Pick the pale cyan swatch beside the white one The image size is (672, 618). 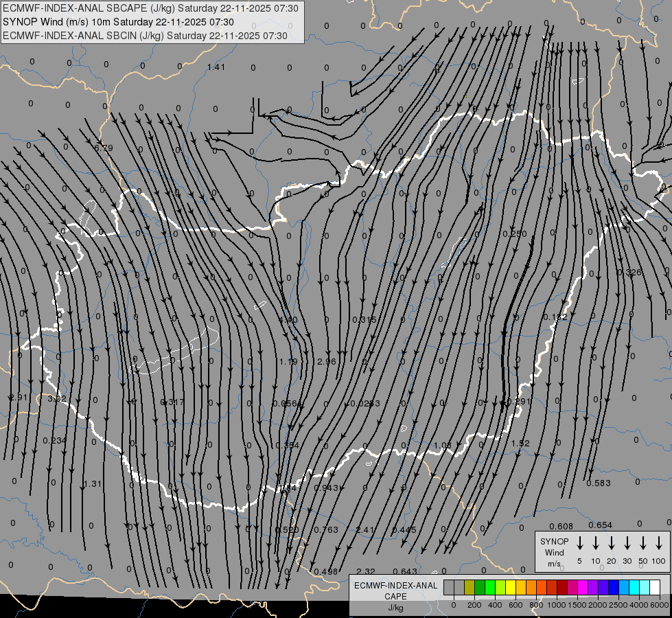(x=645, y=588)
